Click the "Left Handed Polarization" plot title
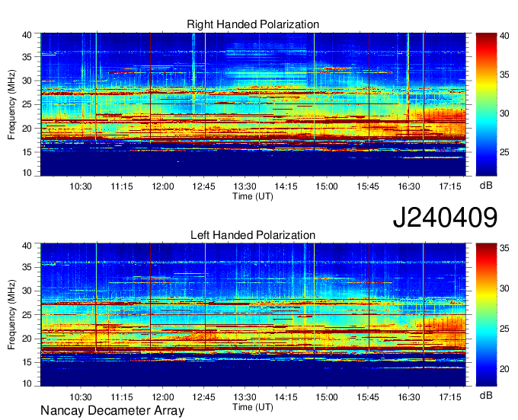518x420 pixels. (x=253, y=235)
